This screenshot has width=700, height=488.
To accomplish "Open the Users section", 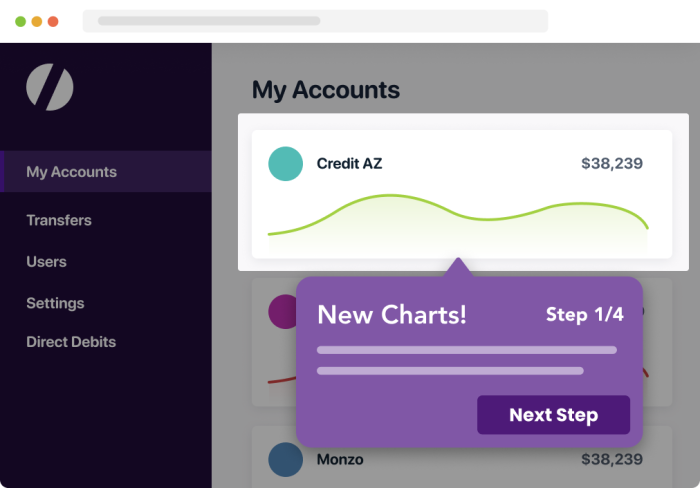I will point(46,262).
